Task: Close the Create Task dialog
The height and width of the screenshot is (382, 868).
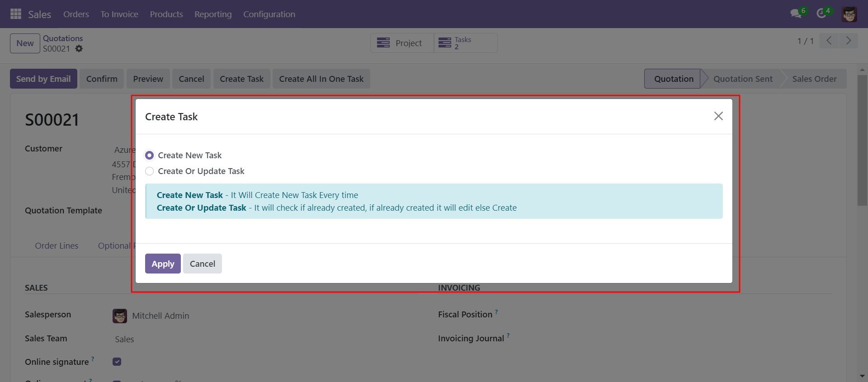Action: pos(718,116)
